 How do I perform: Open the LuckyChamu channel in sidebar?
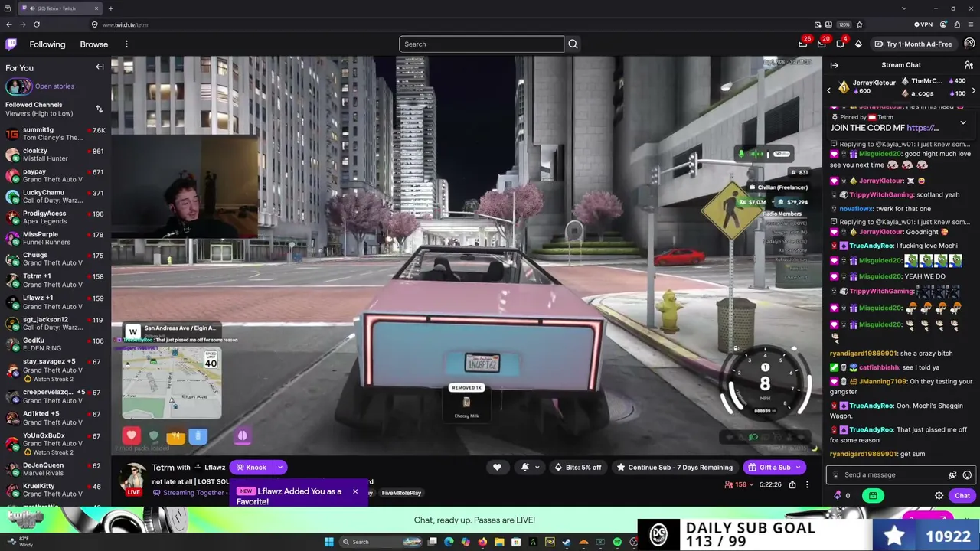click(55, 197)
